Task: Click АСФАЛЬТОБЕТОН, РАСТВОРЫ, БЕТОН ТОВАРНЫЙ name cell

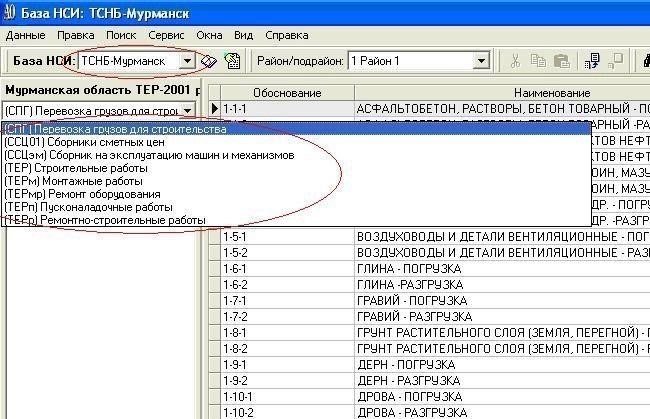Action: pos(502,109)
